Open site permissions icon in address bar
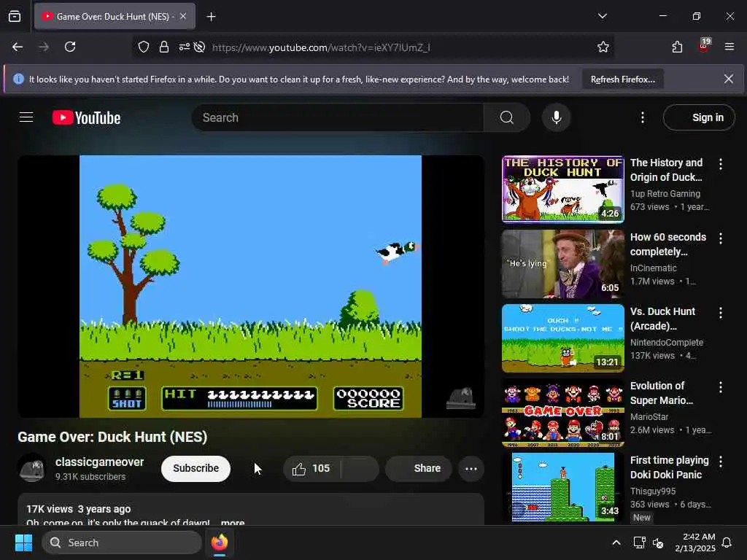Viewport: 747px width, 560px height. click(184, 47)
